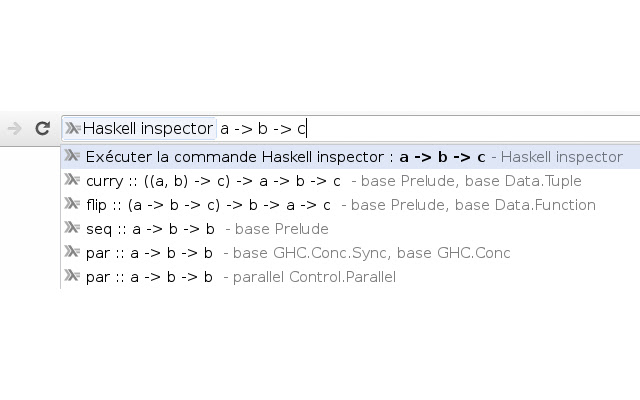Pick the seq :: a -> b -> b suggestion
This screenshot has height=400, width=640.
(x=149, y=229)
